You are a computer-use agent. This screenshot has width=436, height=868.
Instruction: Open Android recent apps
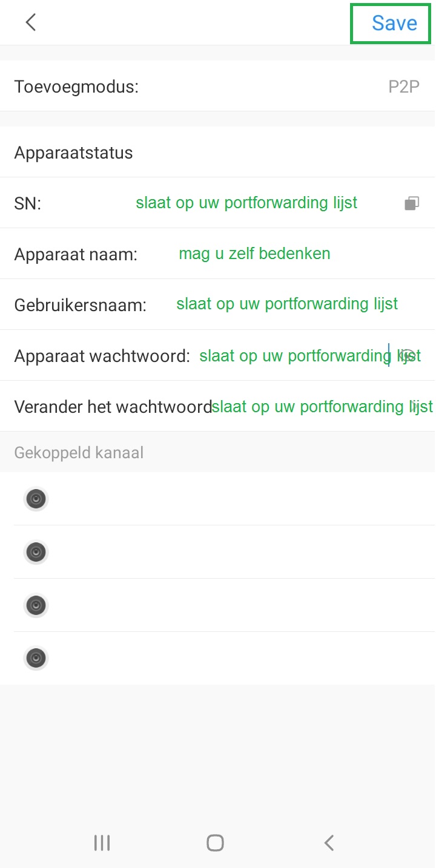(102, 843)
